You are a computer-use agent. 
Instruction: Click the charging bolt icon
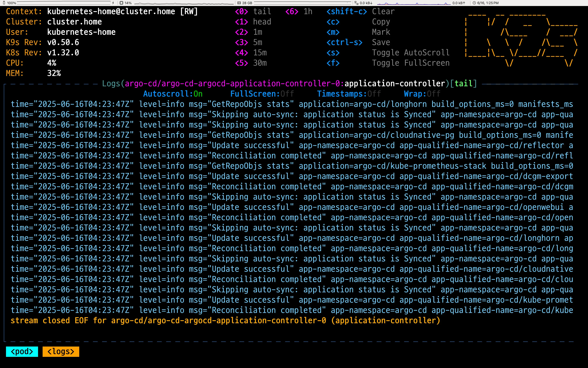click(113, 3)
